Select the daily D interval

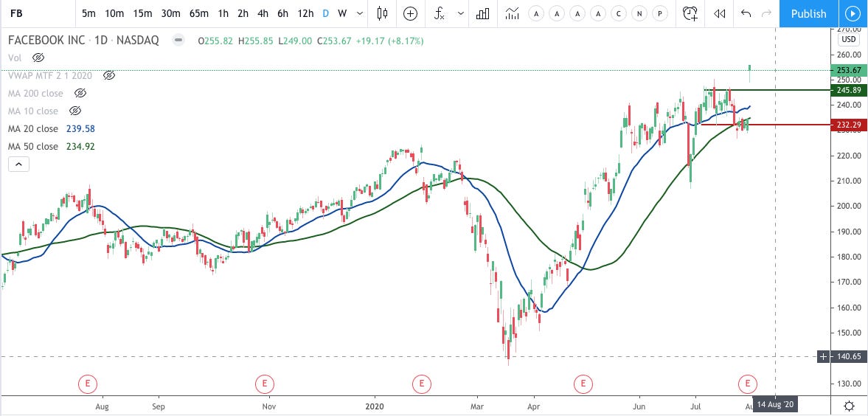tap(325, 14)
